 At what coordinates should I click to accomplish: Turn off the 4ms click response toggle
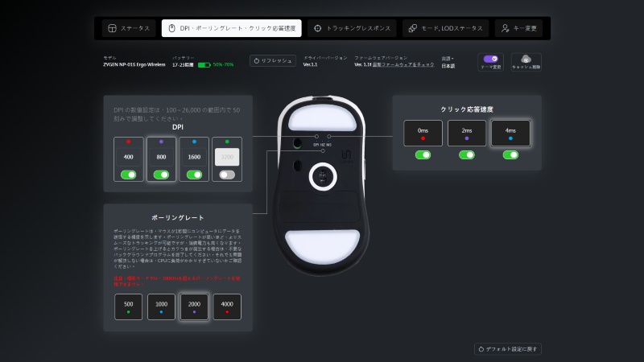point(511,154)
